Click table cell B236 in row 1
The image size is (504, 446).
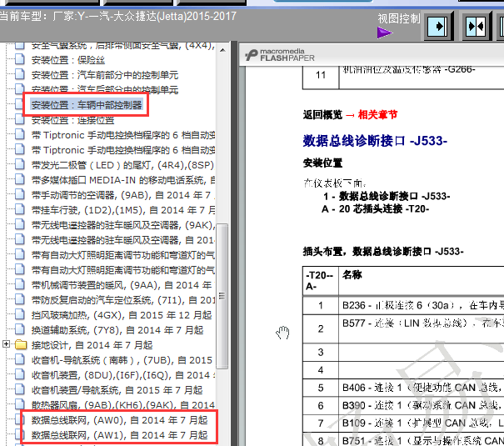tap(422, 305)
